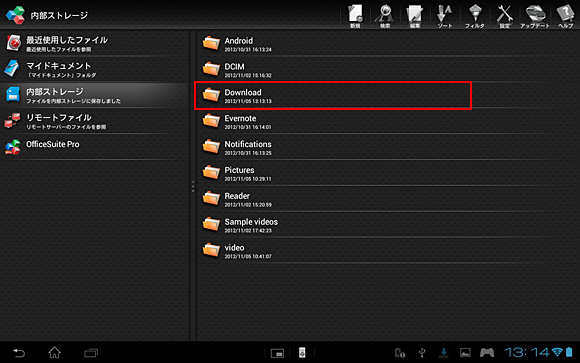Click the video folder icon
The image size is (580, 363).
click(x=211, y=250)
